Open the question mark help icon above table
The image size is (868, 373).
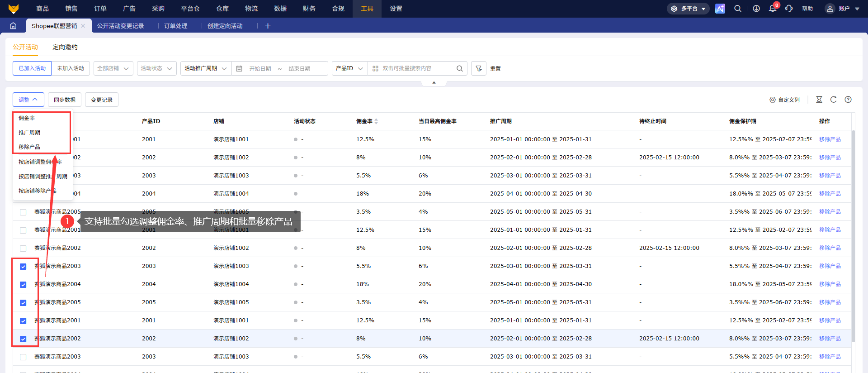848,100
